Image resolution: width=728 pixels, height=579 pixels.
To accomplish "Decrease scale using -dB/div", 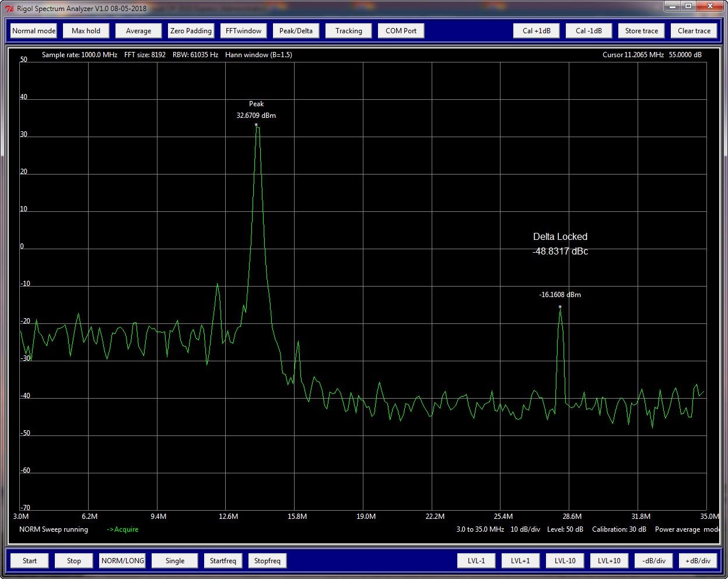I will [x=653, y=560].
